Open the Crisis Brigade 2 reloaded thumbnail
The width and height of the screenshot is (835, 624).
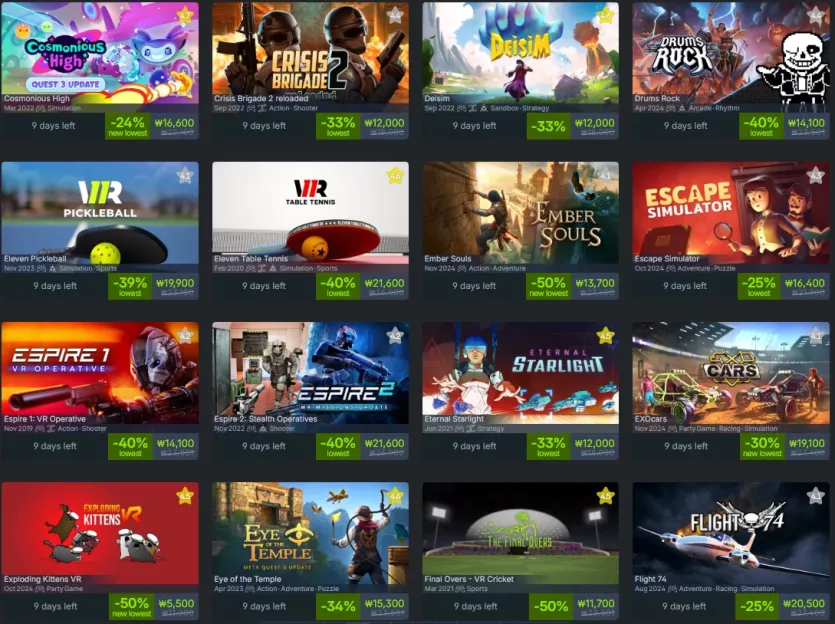pos(310,53)
